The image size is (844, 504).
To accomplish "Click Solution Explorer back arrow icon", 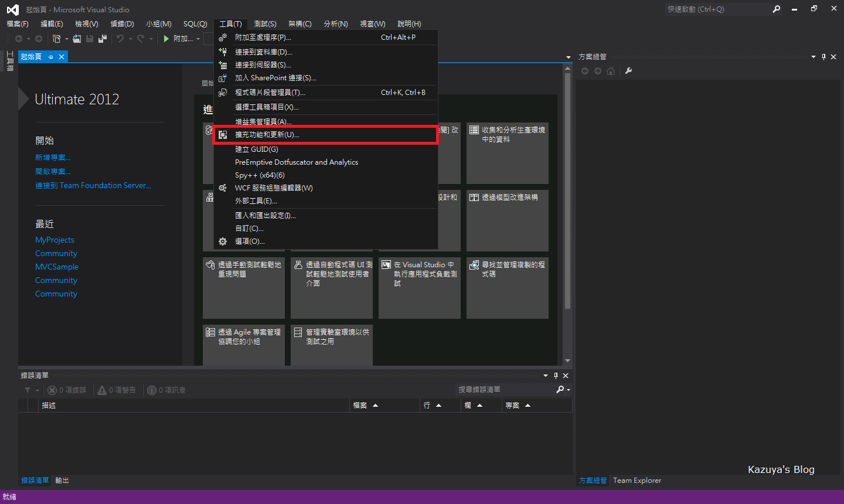I will 585,71.
